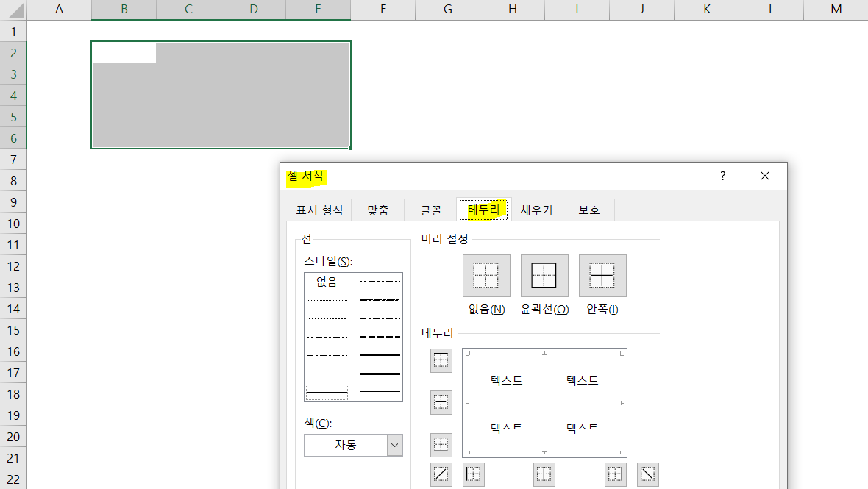Viewport: 868px width, 489px height.
Task: Select row 1 header
Action: (13, 32)
